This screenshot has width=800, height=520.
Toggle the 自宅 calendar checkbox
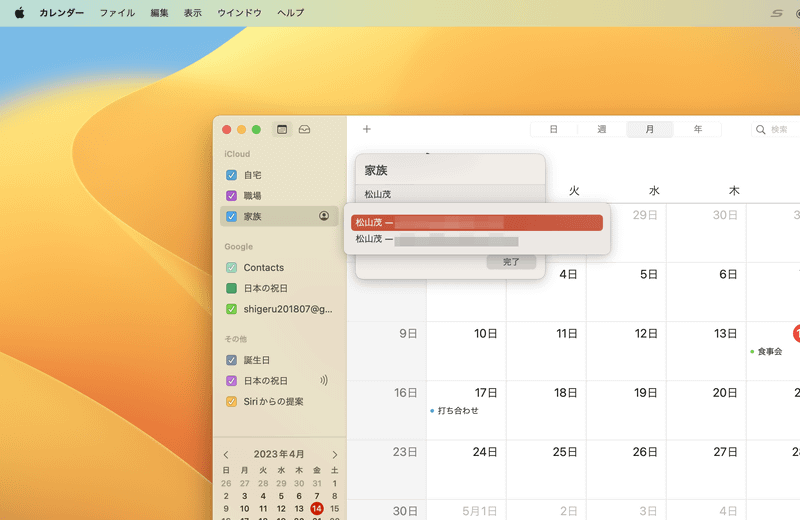tap(231, 175)
